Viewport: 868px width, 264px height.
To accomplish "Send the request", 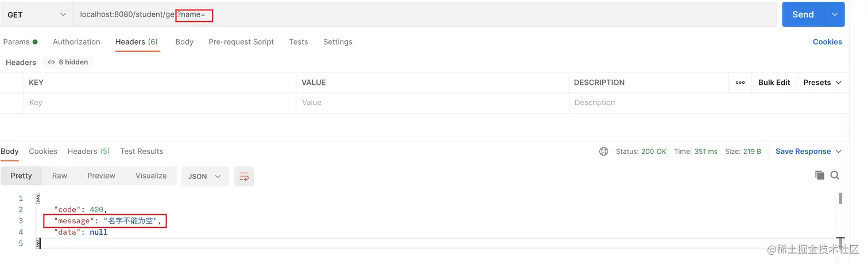I will [x=803, y=14].
